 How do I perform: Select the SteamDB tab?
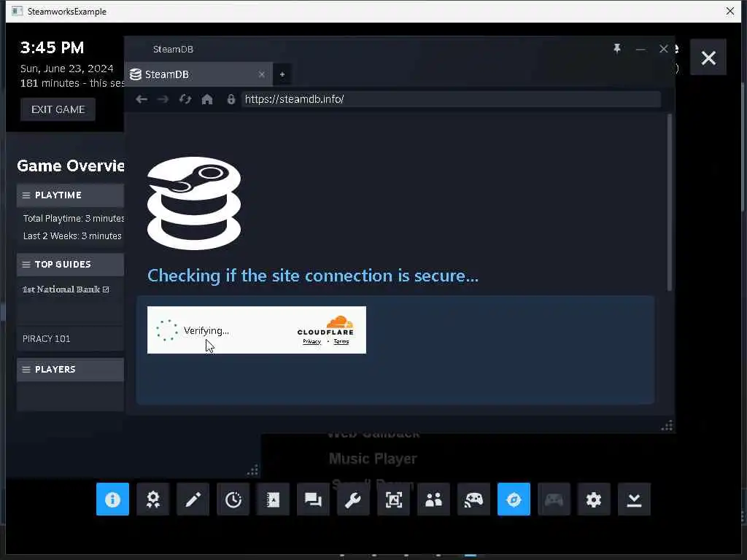[x=198, y=74]
